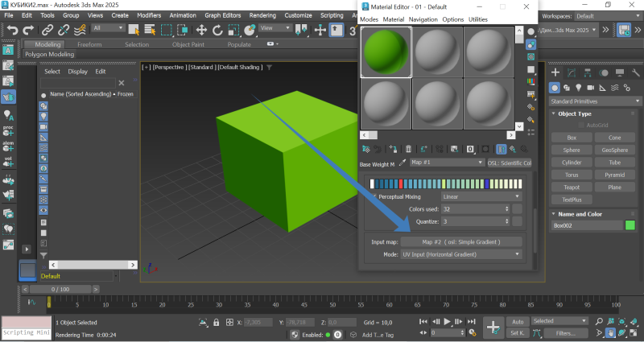Select the Rotate tool
Screen dimensions: 644x342
(217, 30)
